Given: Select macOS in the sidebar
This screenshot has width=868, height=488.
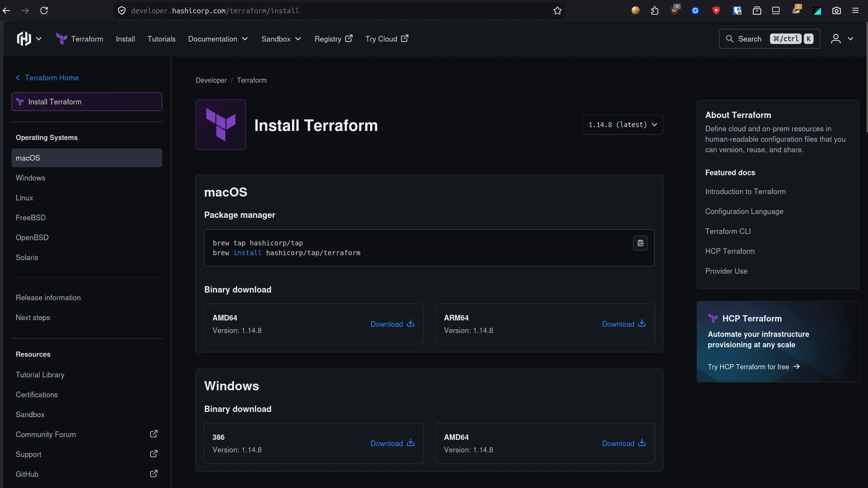Looking at the screenshot, I should 87,158.
